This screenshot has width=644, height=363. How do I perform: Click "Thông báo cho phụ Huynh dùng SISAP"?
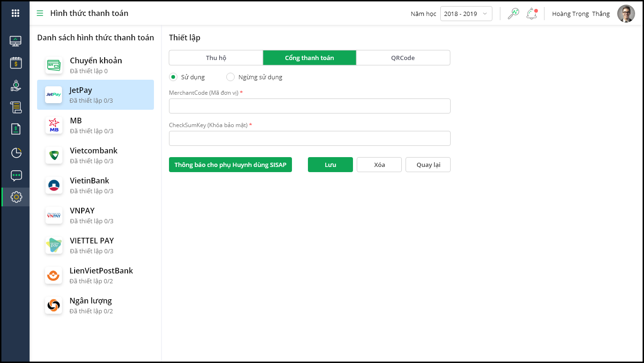point(230,165)
